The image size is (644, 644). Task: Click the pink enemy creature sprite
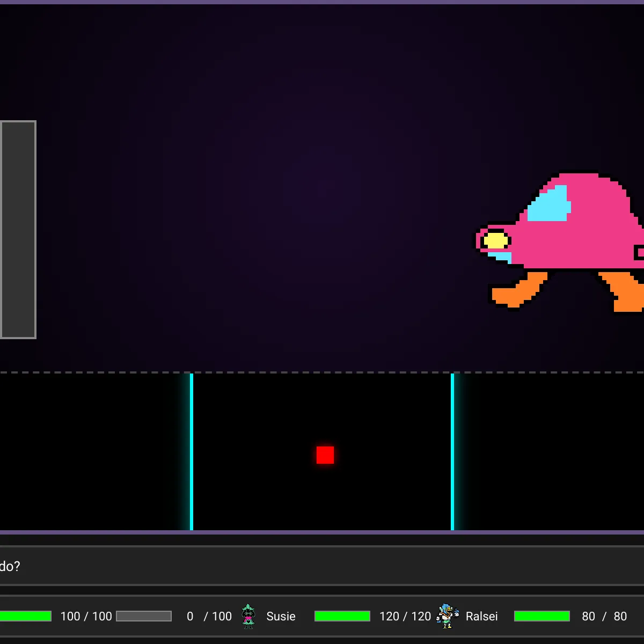[560, 241]
